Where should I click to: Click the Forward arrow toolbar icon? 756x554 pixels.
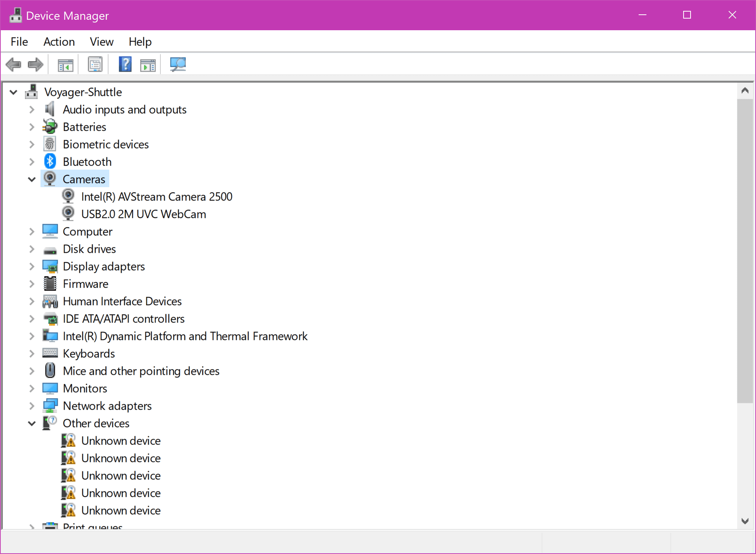(x=36, y=64)
